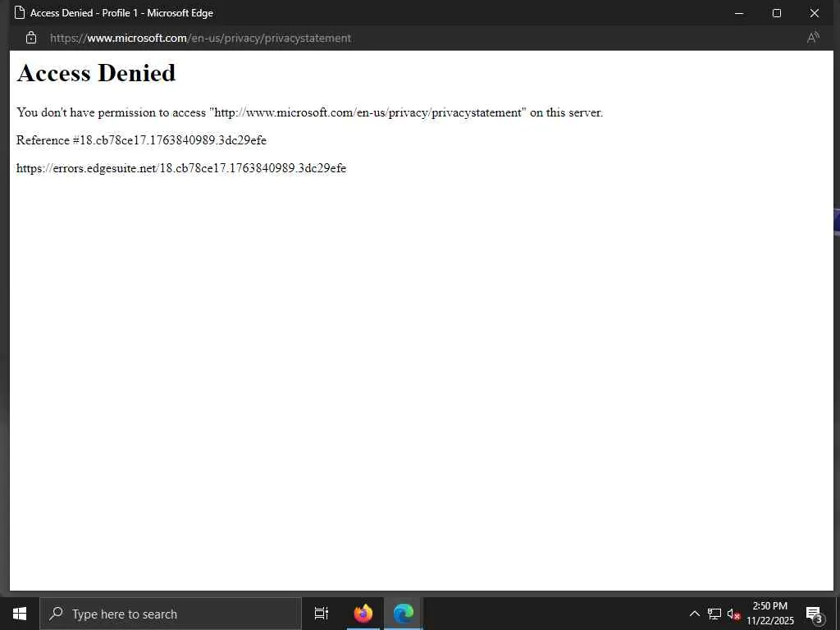The image size is (840, 630).
Task: Click the muted volume tray icon
Action: [x=733, y=614]
